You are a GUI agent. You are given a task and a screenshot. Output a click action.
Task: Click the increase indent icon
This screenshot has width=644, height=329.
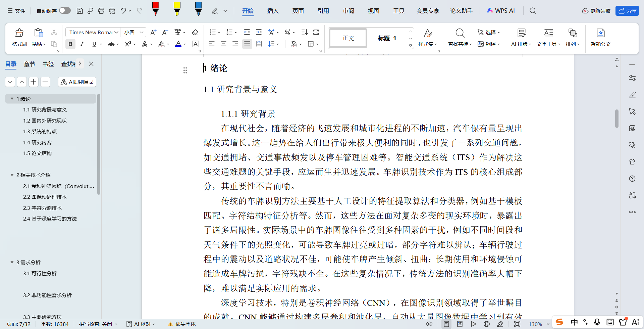pos(259,32)
